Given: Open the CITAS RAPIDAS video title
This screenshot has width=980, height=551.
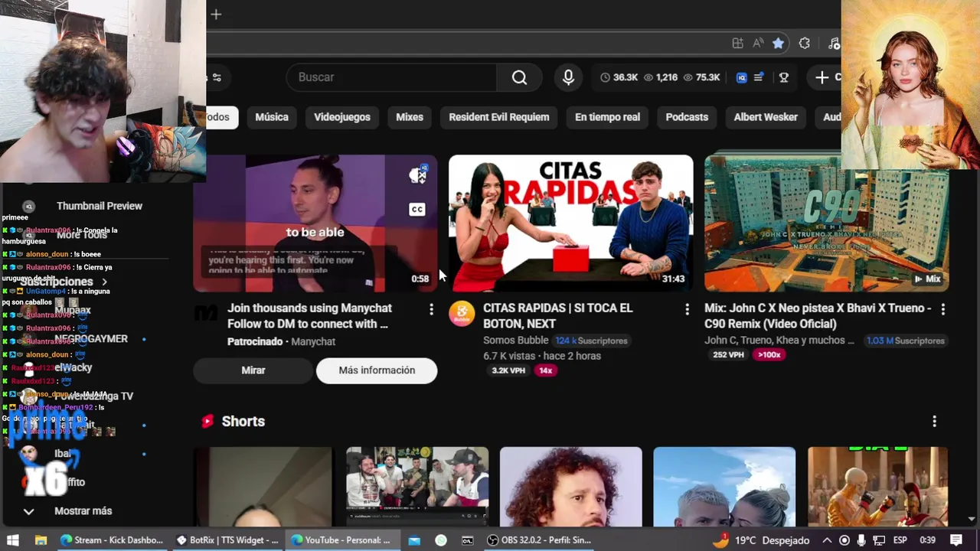Looking at the screenshot, I should tap(558, 316).
